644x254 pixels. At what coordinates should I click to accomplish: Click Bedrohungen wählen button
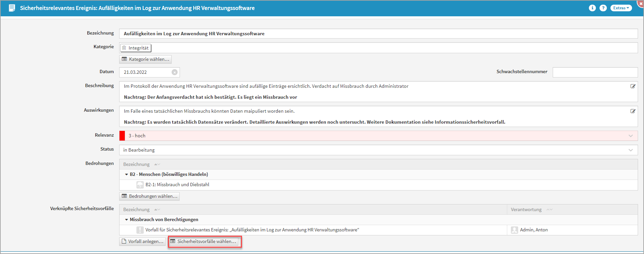149,196
